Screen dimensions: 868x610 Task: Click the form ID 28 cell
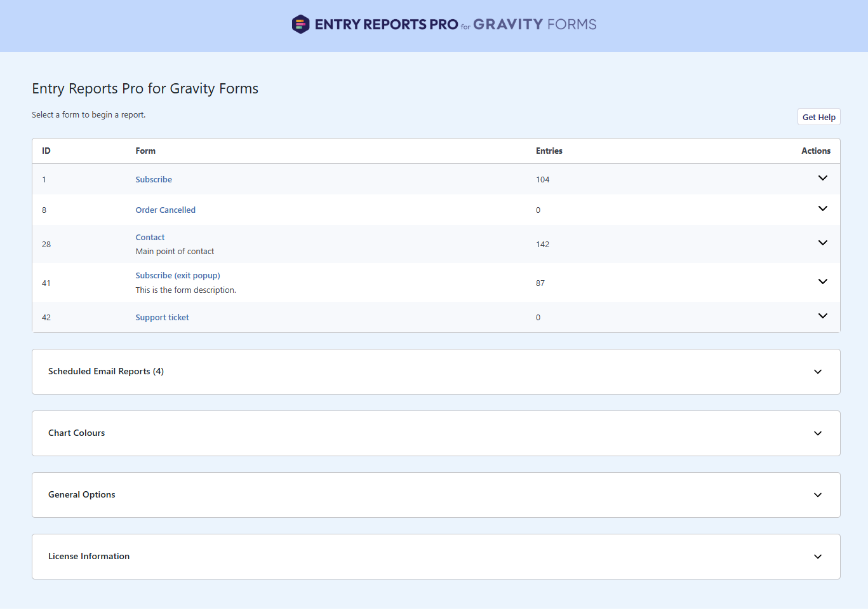click(x=46, y=244)
